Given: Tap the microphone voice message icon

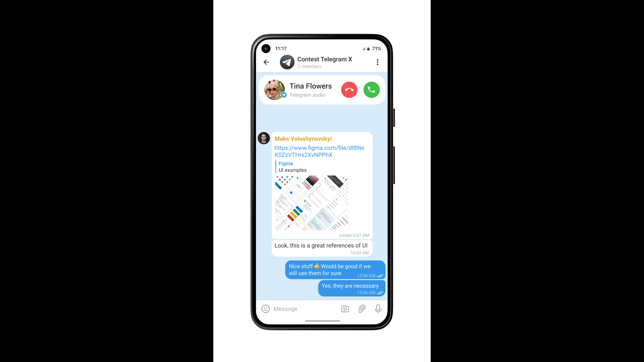Looking at the screenshot, I should (x=378, y=309).
